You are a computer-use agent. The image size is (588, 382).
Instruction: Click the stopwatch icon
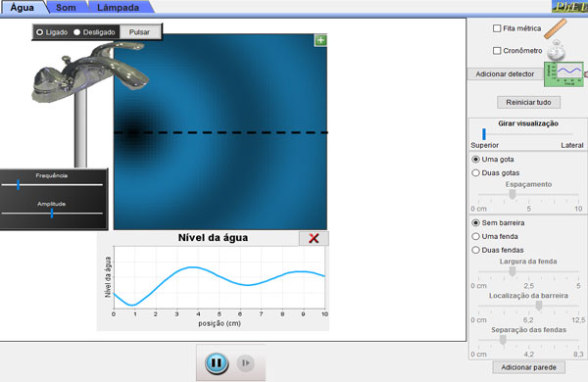556,51
